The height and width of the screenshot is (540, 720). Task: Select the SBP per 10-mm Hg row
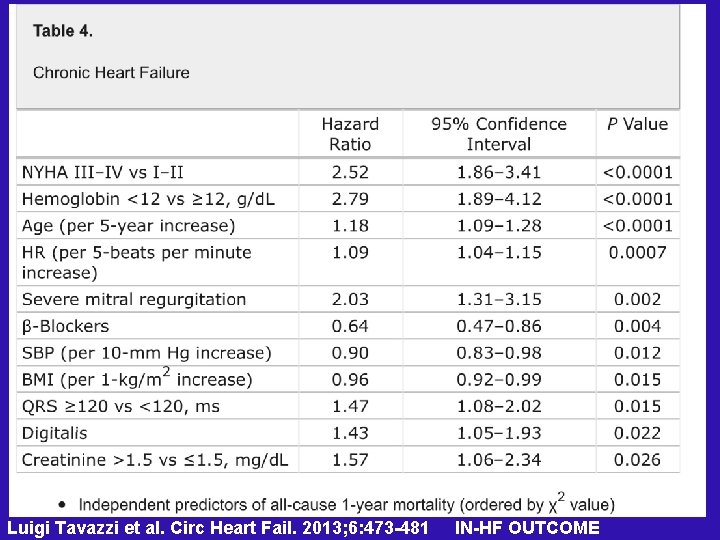(x=146, y=353)
